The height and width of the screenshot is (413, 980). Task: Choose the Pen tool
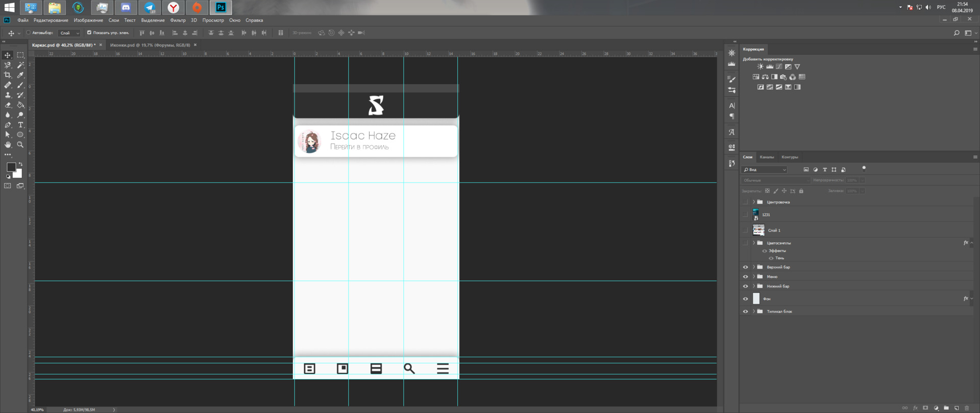(8, 125)
